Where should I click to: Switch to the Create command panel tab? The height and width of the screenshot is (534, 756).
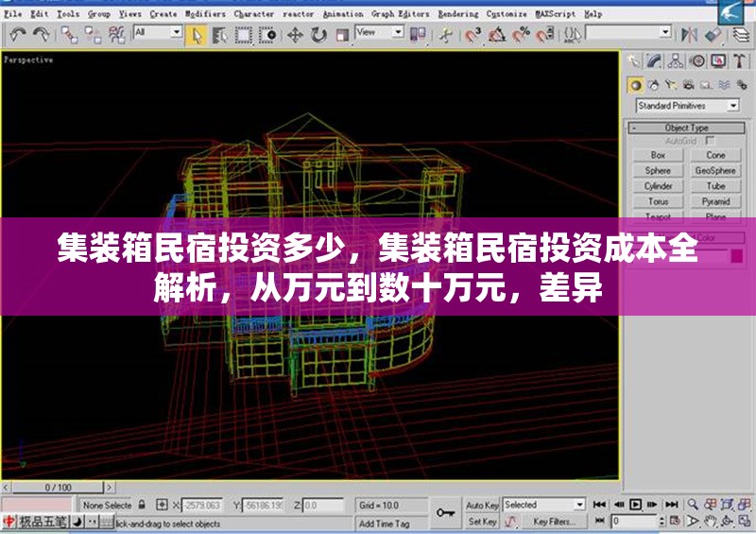click(634, 60)
